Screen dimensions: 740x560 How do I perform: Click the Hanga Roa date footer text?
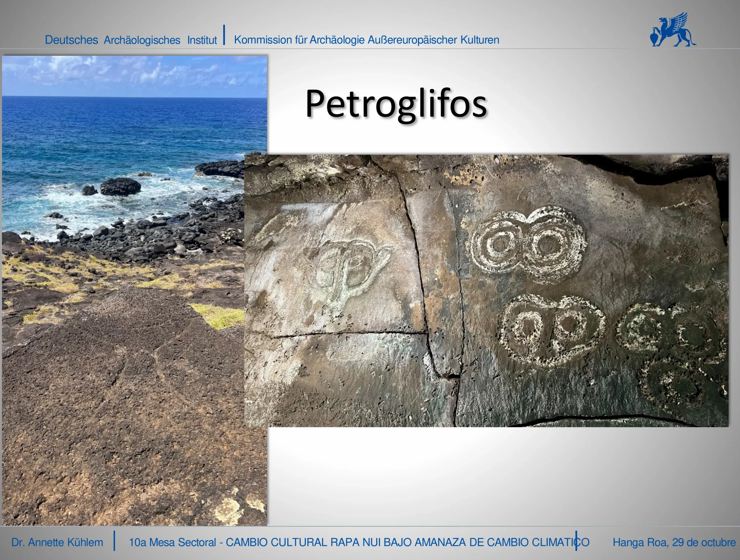pos(674,542)
